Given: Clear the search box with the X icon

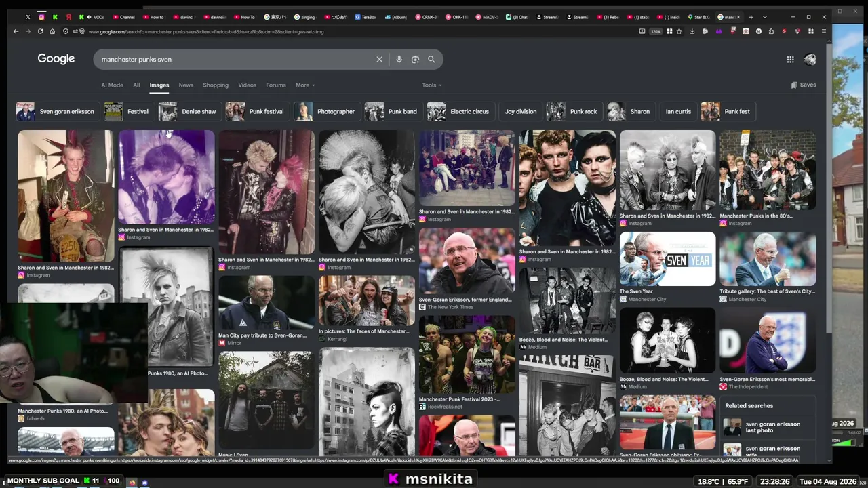Looking at the screenshot, I should coord(379,60).
